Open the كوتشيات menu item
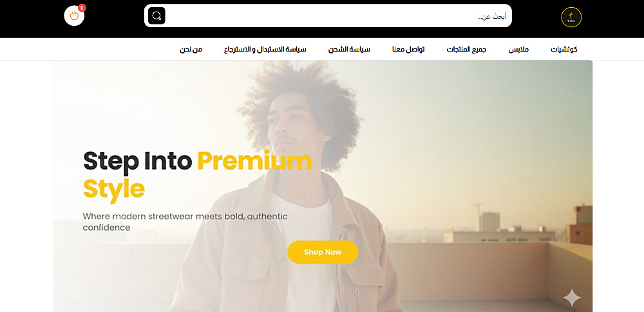The image size is (644, 312). click(x=564, y=50)
